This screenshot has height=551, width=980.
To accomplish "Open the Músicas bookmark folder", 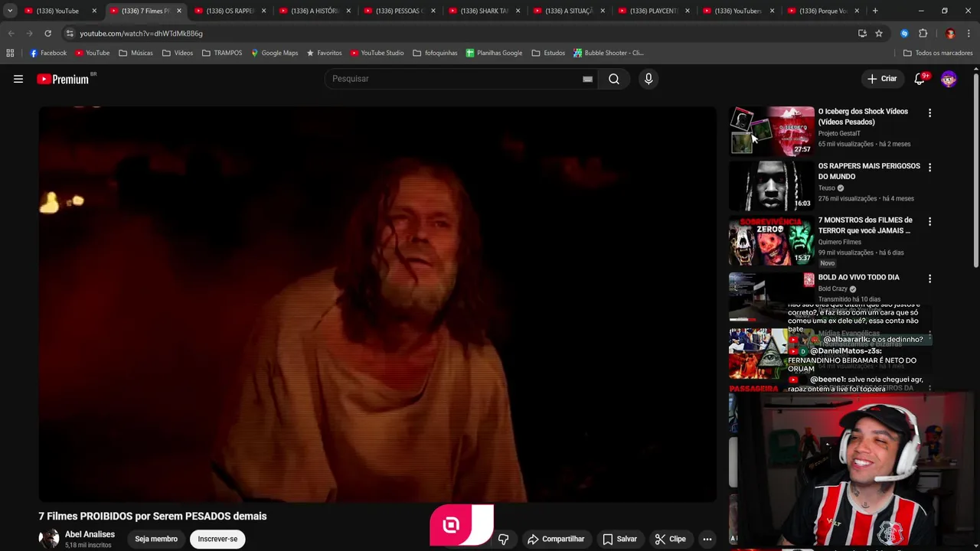I will point(136,53).
